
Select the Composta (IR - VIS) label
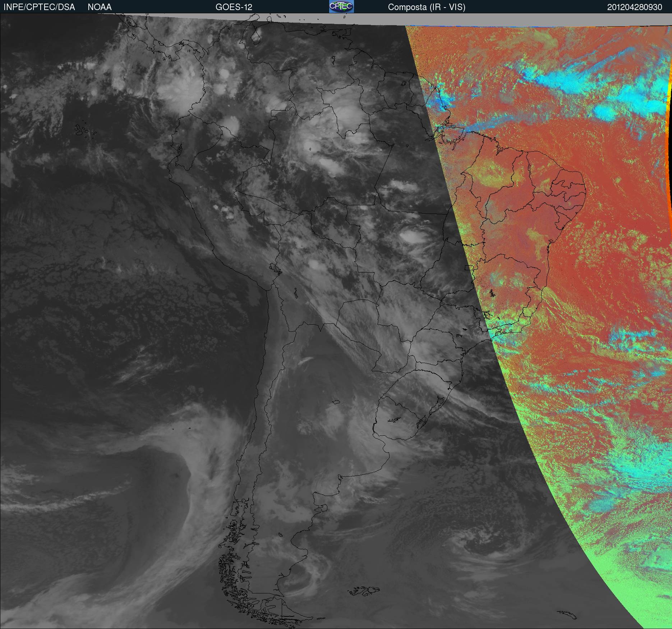click(427, 7)
